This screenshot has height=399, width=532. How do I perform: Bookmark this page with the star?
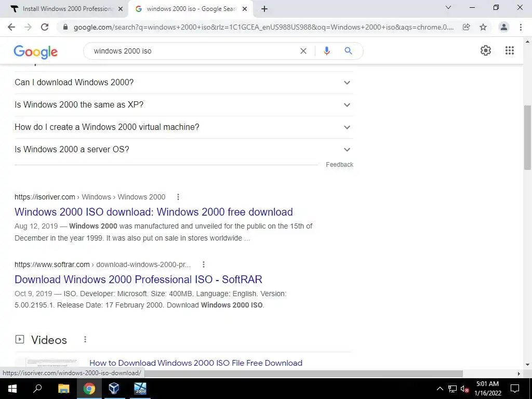click(x=483, y=27)
